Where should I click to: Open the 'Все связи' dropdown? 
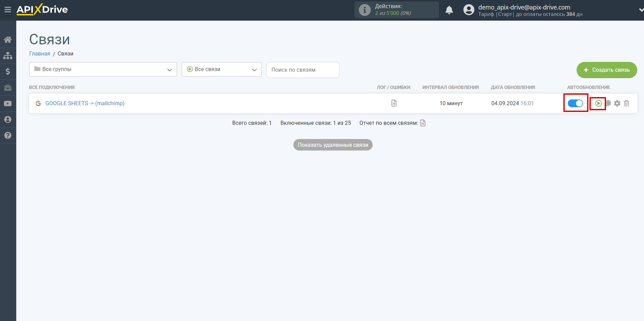click(x=222, y=69)
